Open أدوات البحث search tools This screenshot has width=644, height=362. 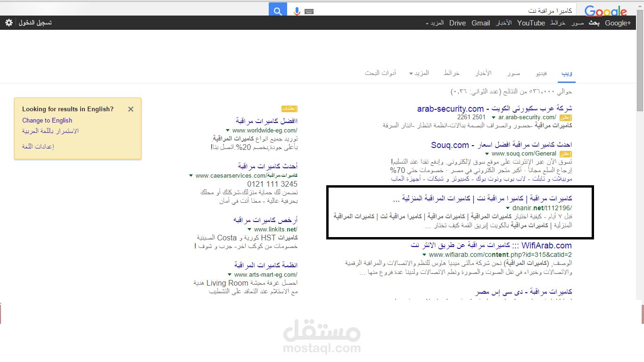pos(380,74)
